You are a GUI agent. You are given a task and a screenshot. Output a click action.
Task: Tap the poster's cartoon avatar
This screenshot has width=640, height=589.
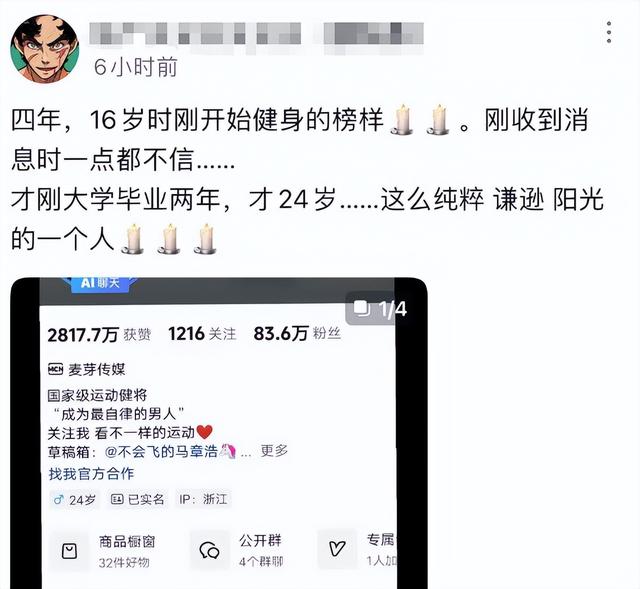[44, 49]
